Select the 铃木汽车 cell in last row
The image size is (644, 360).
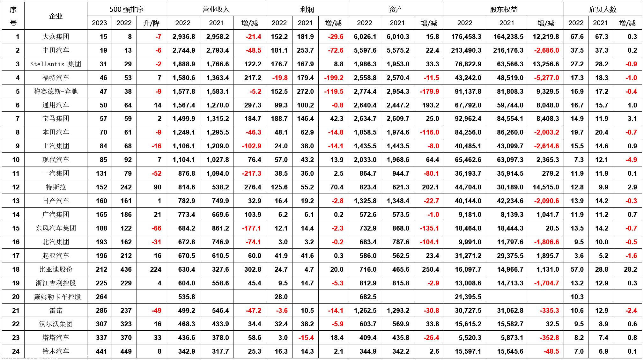tap(56, 351)
